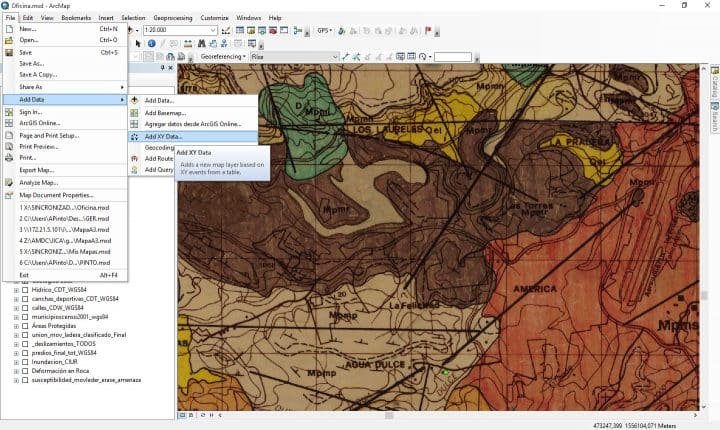Image resolution: width=720 pixels, height=430 pixels.
Task: Click the GPS position icon next to GPS menu
Action: point(341,30)
